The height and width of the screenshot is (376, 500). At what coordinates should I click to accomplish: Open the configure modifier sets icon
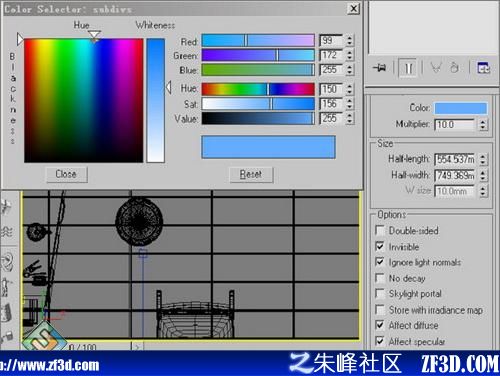(x=483, y=68)
